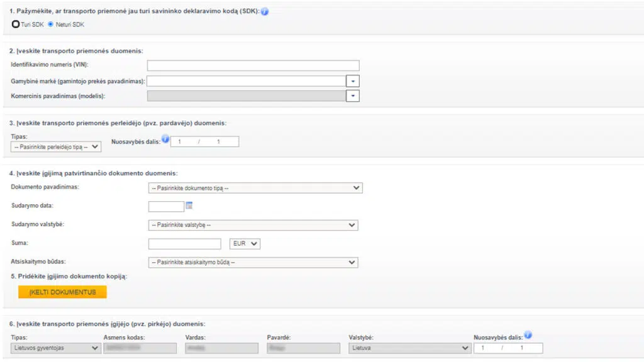Screen dimensions: 644x362
Task: Click the seller Nuosavybės dalis fraction field
Action: [204, 141]
